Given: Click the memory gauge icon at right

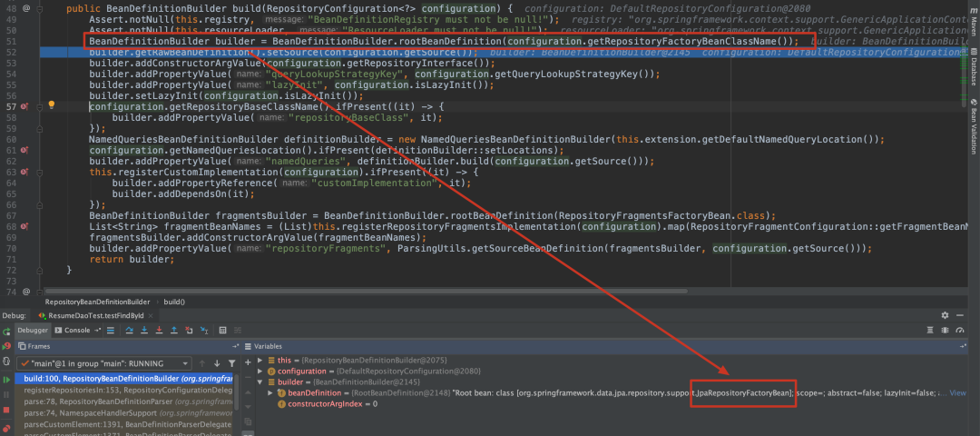Looking at the screenshot, I should [960, 330].
